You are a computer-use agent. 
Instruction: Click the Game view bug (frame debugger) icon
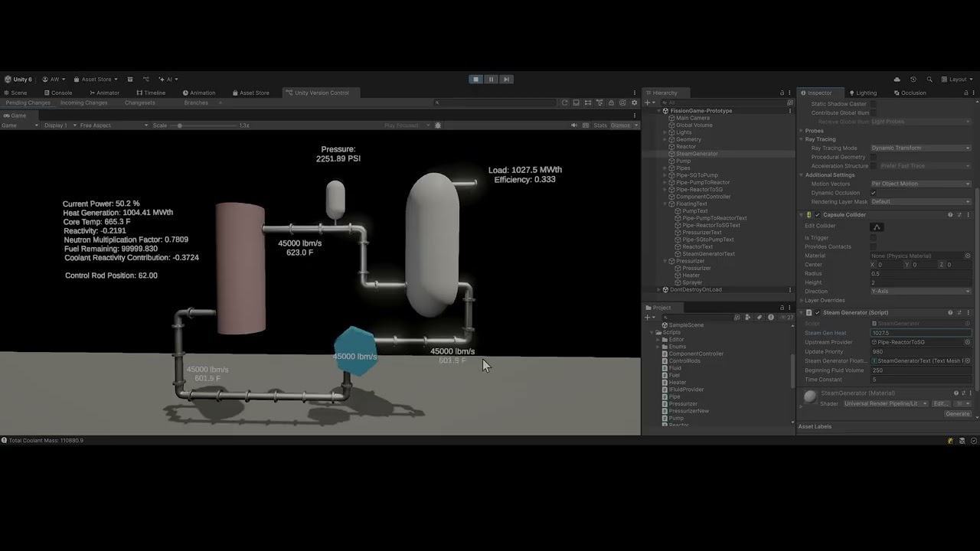(438, 126)
